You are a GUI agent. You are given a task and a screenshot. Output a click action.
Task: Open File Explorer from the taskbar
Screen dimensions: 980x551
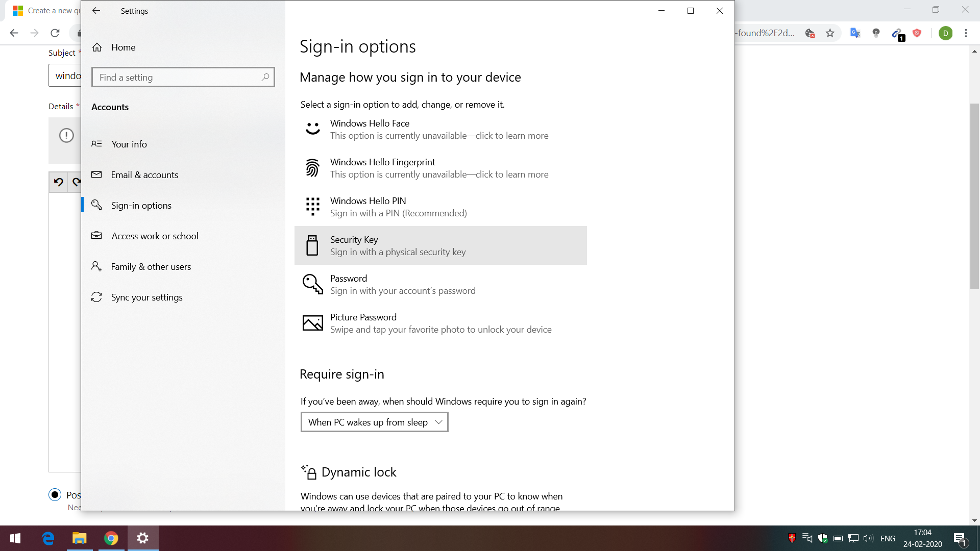click(x=80, y=538)
